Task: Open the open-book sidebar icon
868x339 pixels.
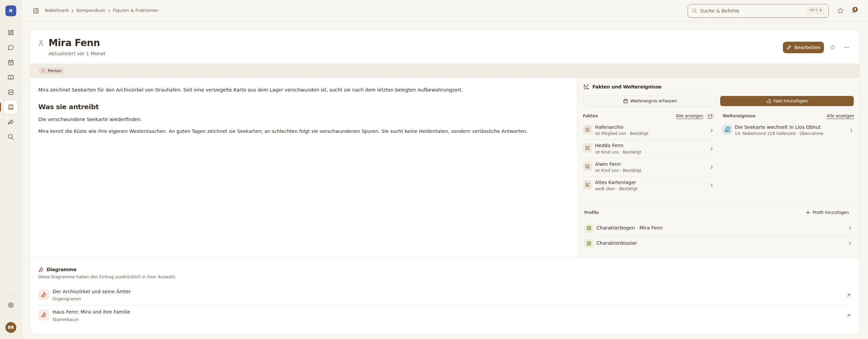Action: coord(11,77)
